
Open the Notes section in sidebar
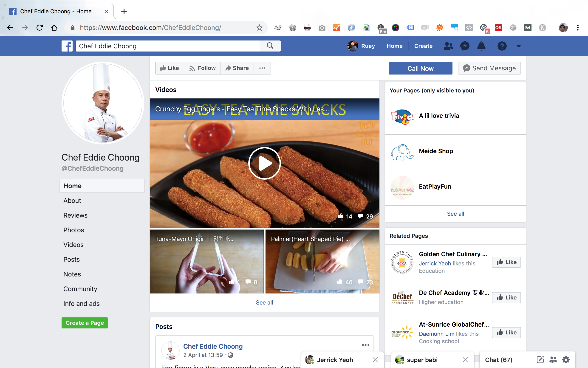click(x=72, y=274)
